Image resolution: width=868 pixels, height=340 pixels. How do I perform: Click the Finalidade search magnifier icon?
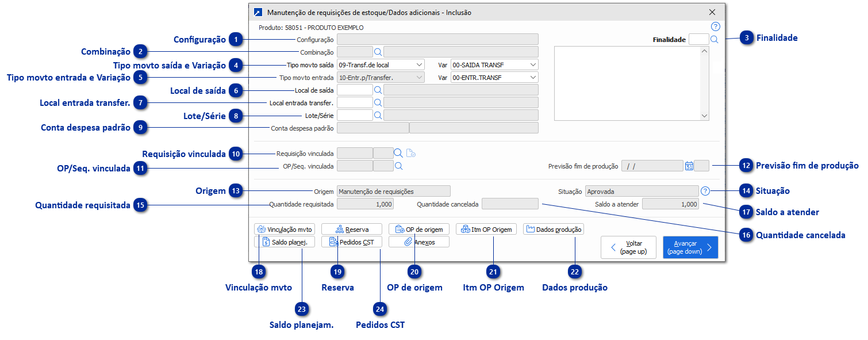pos(714,40)
